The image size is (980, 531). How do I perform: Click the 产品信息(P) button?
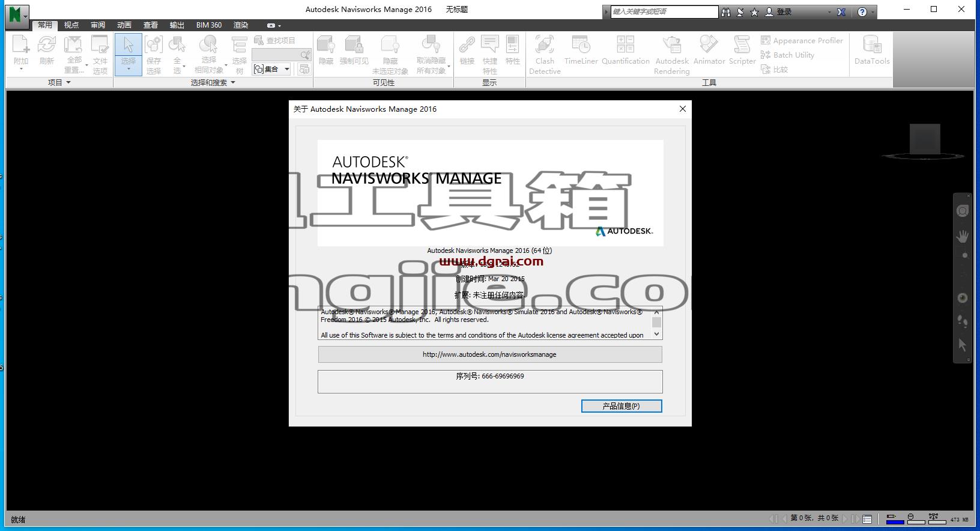[x=622, y=406]
